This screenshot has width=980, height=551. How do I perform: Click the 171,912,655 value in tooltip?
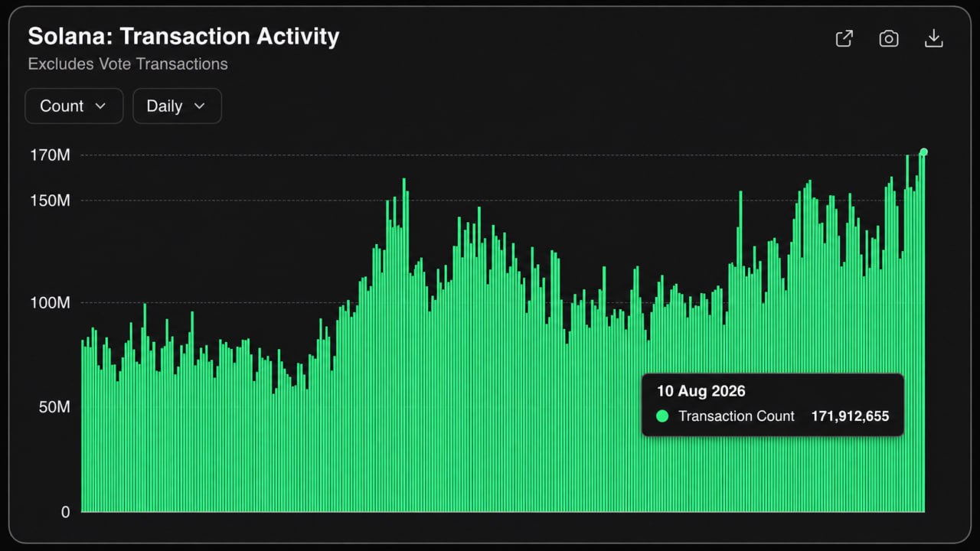[850, 416]
